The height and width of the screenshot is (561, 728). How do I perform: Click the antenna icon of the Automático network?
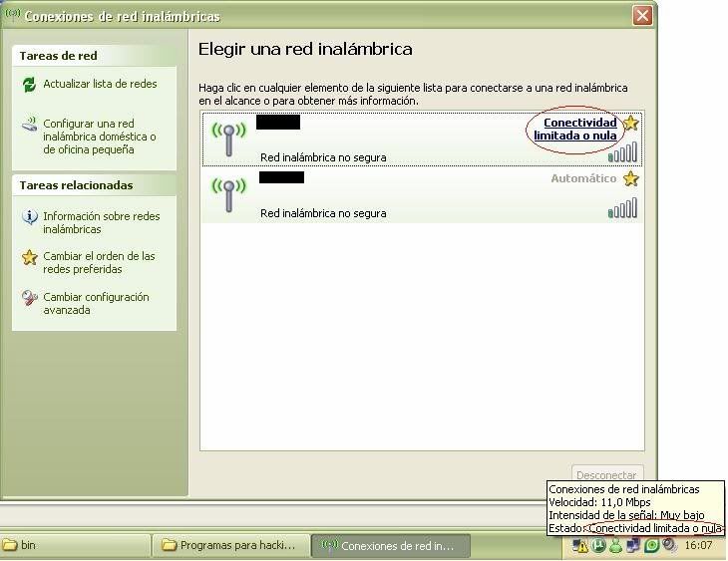228,195
